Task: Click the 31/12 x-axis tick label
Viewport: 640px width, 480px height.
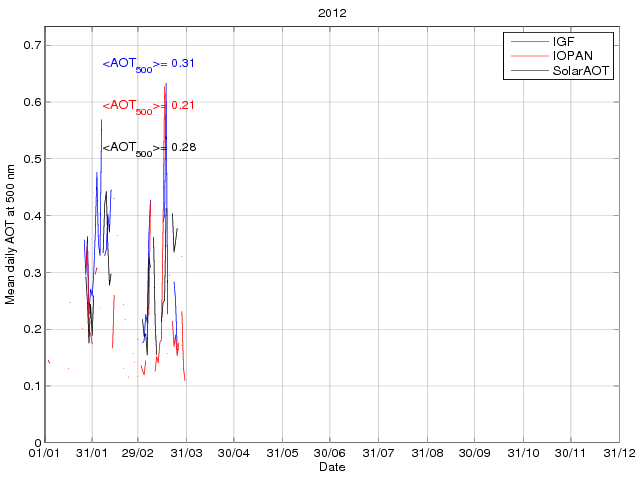Action: pyautogui.click(x=619, y=454)
